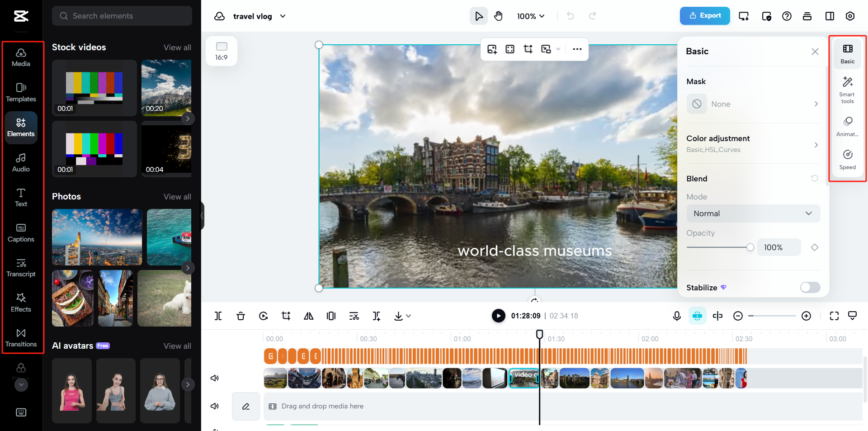This screenshot has width=868, height=431.
Task: Select the Mirror flip tool
Action: click(309, 316)
